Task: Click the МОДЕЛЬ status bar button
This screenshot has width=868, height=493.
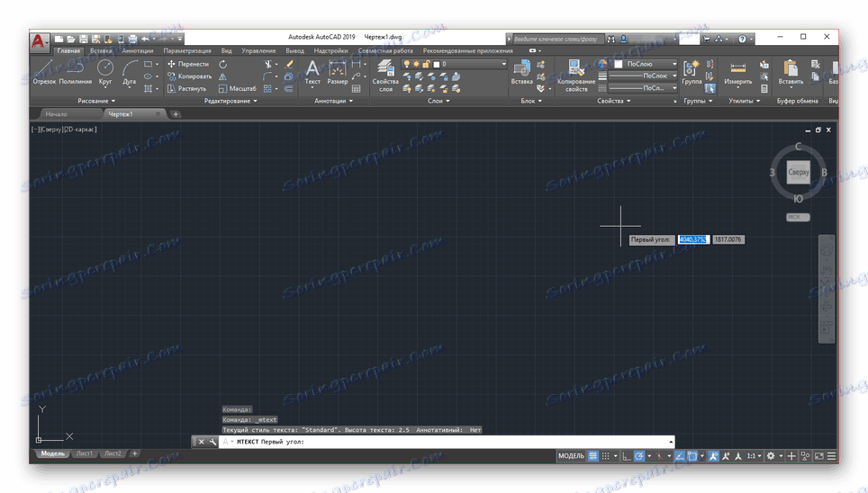Action: pos(571,456)
